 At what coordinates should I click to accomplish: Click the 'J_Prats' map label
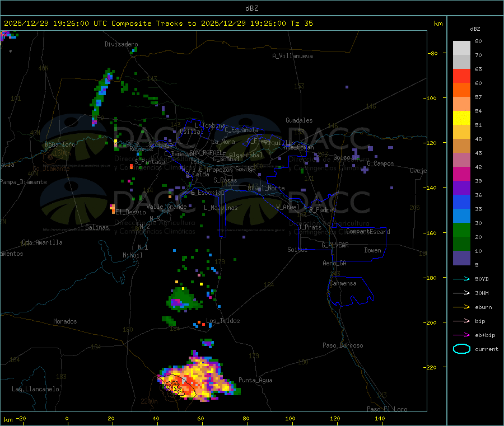coord(310,227)
